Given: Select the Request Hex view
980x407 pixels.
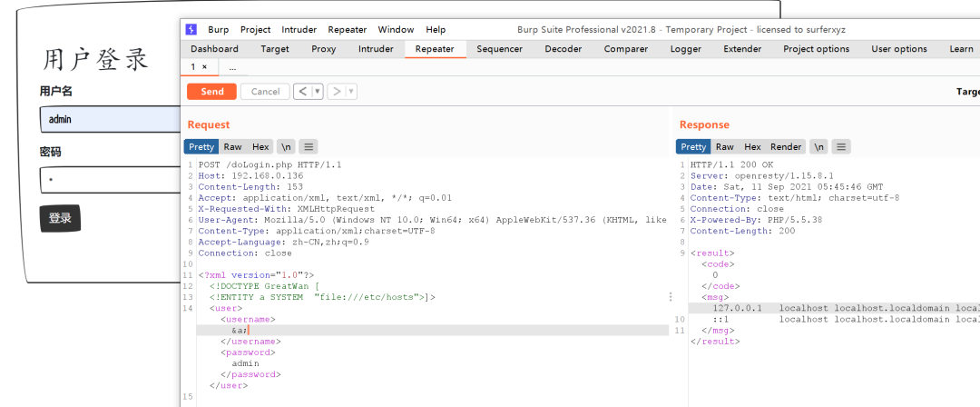Looking at the screenshot, I should click(260, 146).
